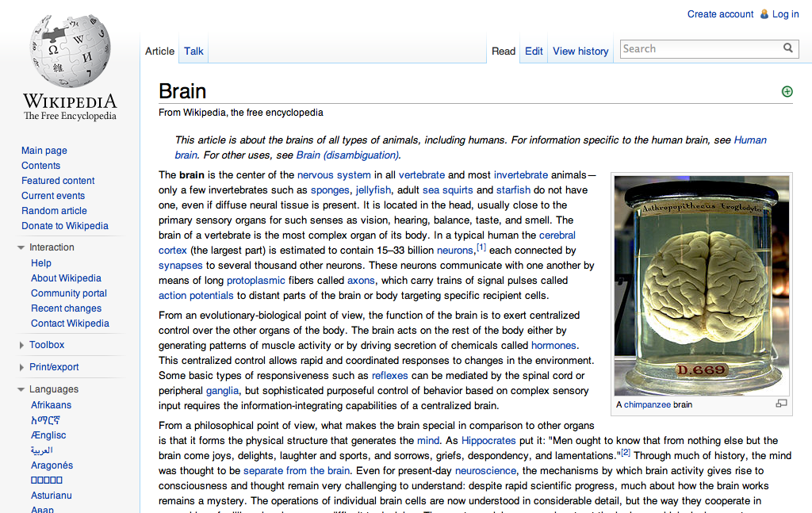Image resolution: width=812 pixels, height=513 pixels.
Task: Follow the neuroscience link
Action: [485, 470]
